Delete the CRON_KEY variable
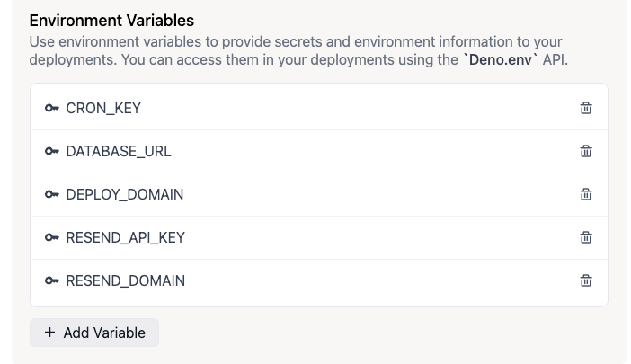The image size is (631, 364). [586, 108]
